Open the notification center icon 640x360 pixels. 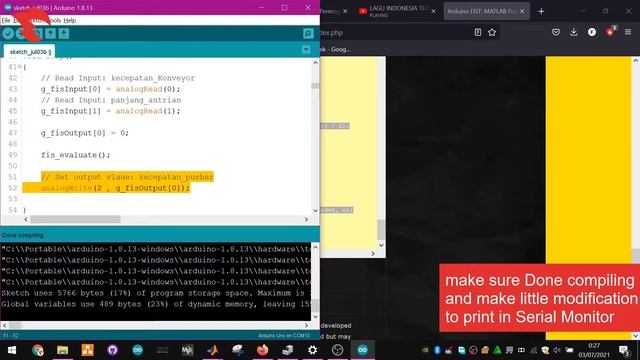624,350
